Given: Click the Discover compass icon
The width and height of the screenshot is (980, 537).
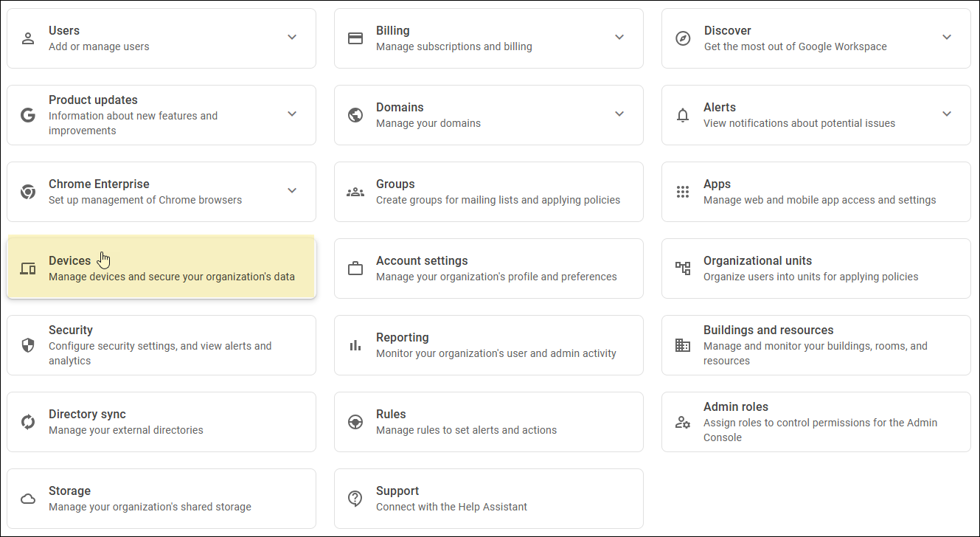Looking at the screenshot, I should [683, 38].
